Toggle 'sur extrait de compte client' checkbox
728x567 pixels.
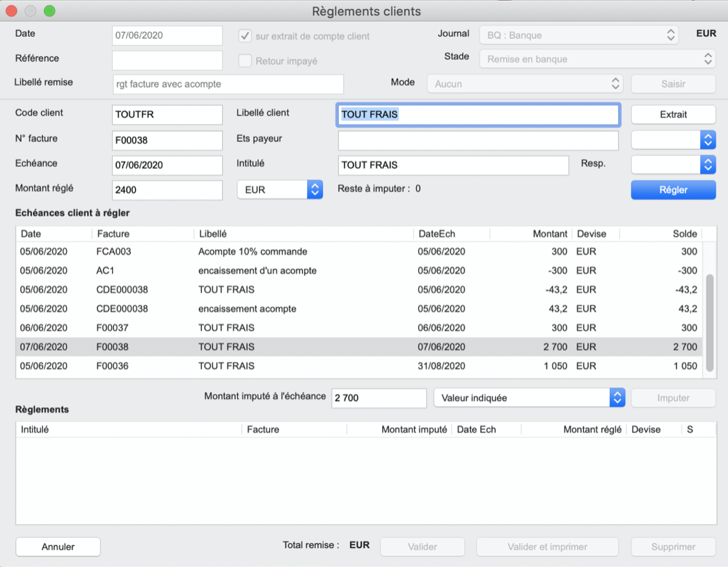pyautogui.click(x=245, y=36)
